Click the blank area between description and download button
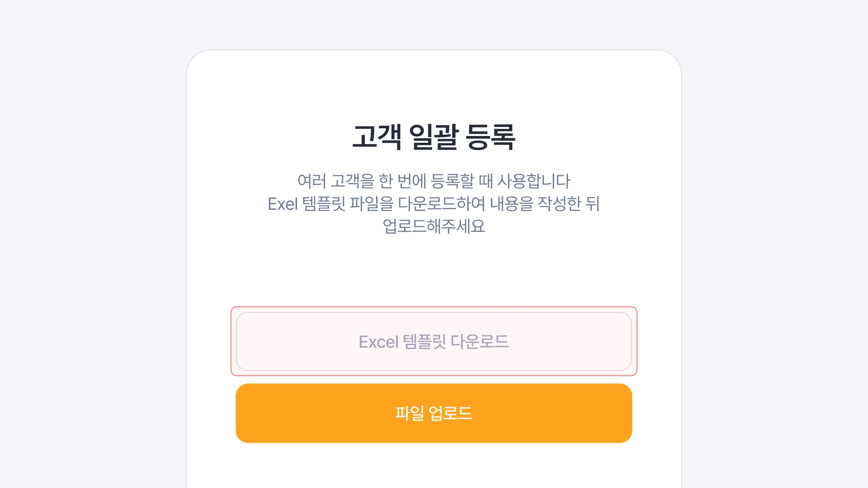The height and width of the screenshot is (488, 868). tap(434, 271)
